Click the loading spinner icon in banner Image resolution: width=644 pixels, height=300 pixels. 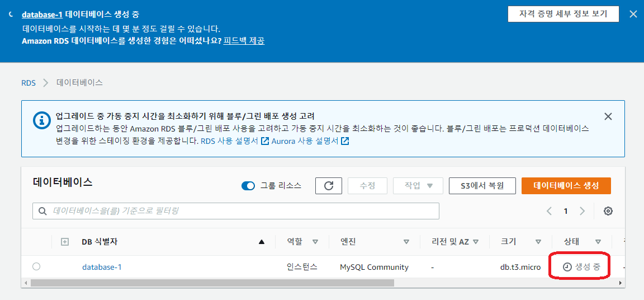(11, 14)
